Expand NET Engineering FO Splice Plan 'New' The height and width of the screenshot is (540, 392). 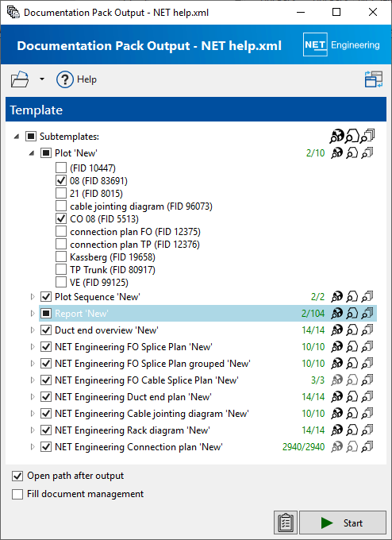[33, 346]
